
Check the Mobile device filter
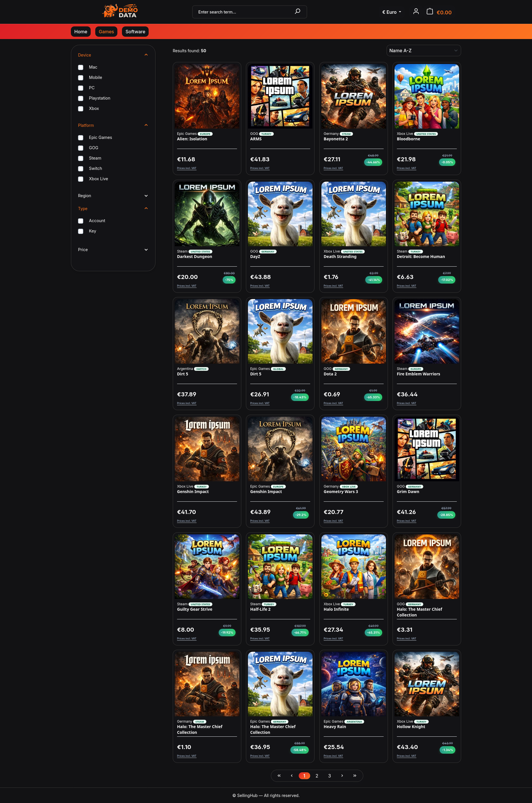click(x=81, y=78)
